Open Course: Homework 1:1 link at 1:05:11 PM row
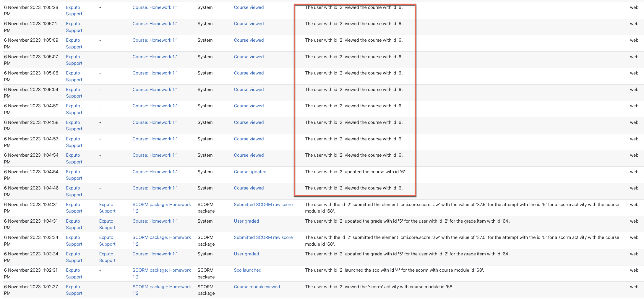 (155, 24)
